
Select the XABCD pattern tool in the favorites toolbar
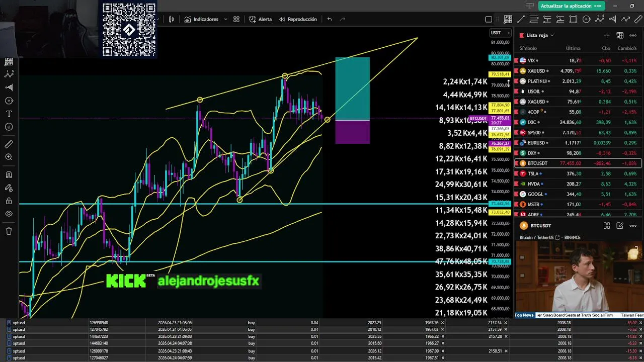point(599,19)
